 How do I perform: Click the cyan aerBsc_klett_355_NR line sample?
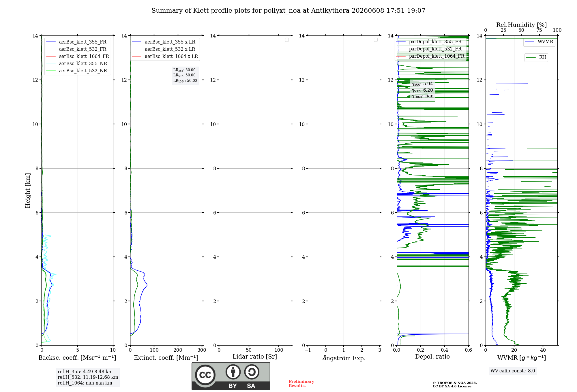click(x=51, y=63)
